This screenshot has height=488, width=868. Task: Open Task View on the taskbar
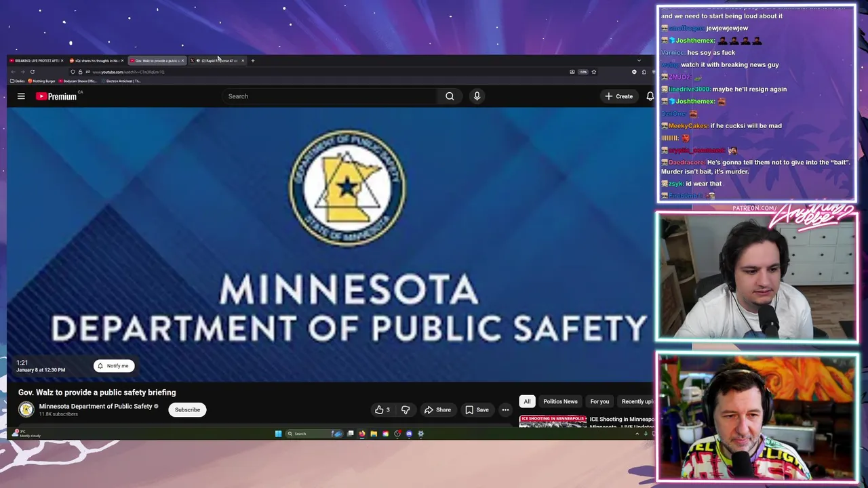(x=351, y=434)
